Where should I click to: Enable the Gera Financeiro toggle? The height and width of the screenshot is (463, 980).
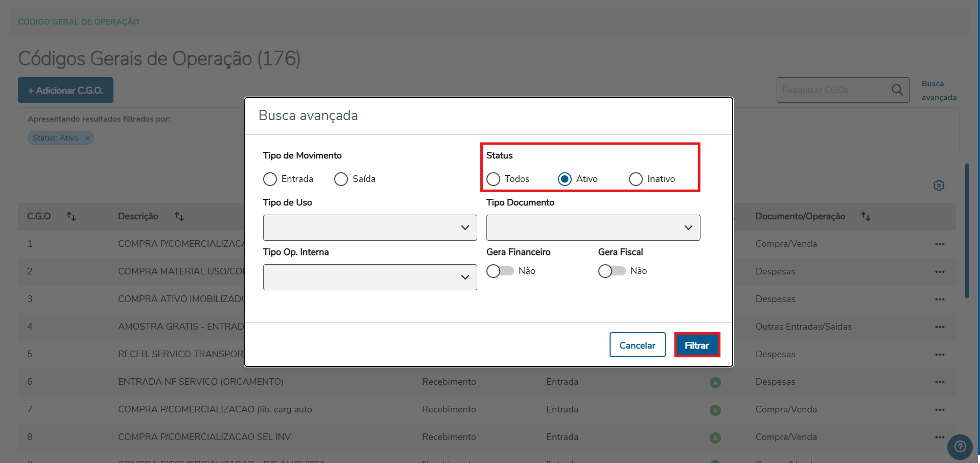point(500,271)
